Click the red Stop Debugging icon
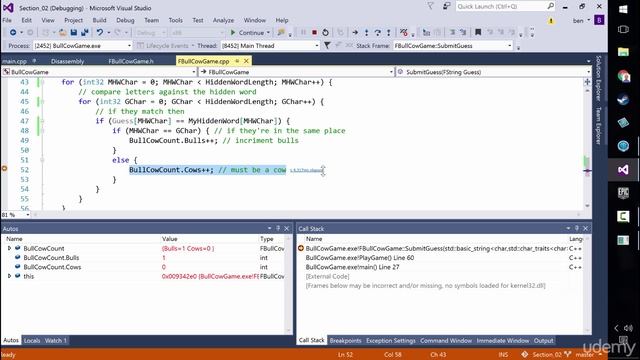The image size is (640, 360). point(314,32)
